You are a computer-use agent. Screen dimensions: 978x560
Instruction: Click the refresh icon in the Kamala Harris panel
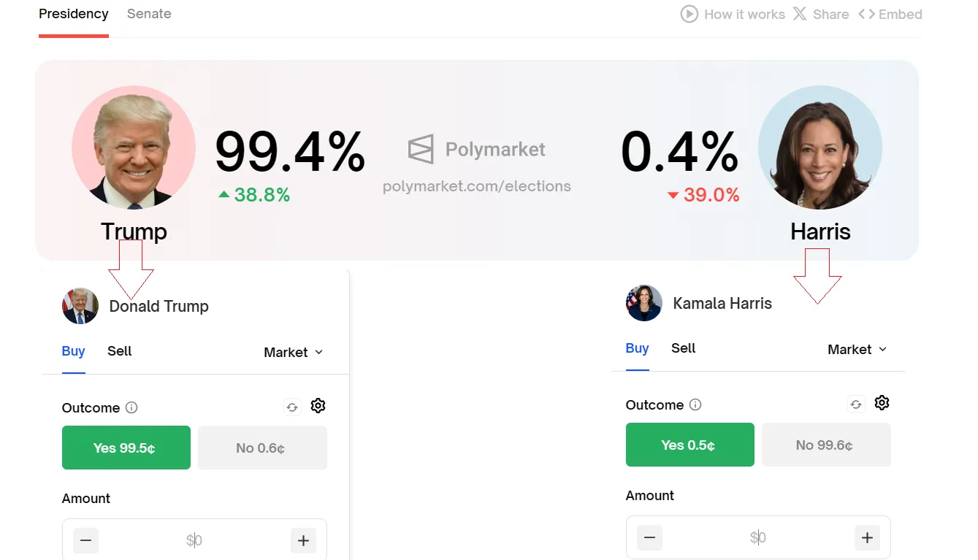click(856, 404)
